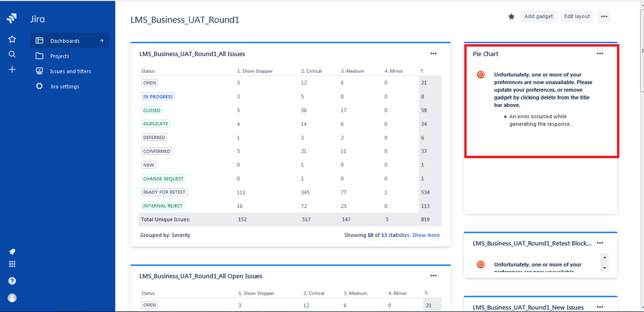Click OPEN status in All Open Issues table

(150, 305)
